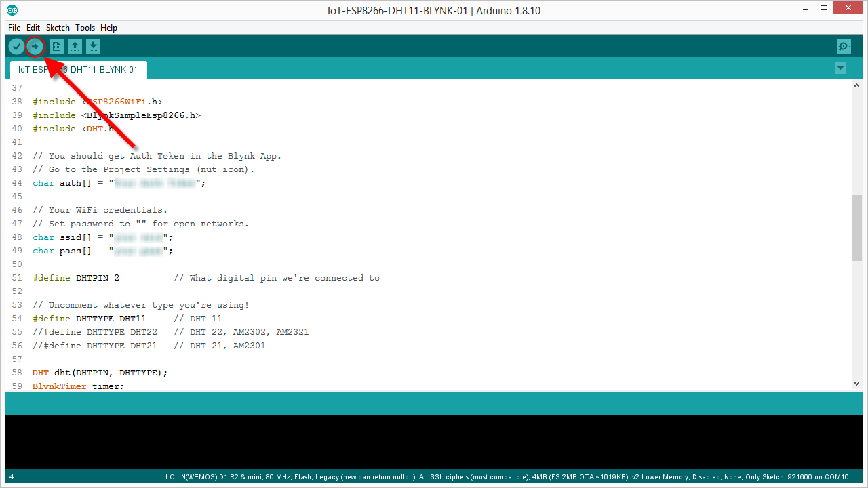Viewport: 868px width, 488px height.
Task: Click the 'Go to the Project Settings' comment
Action: click(144, 169)
